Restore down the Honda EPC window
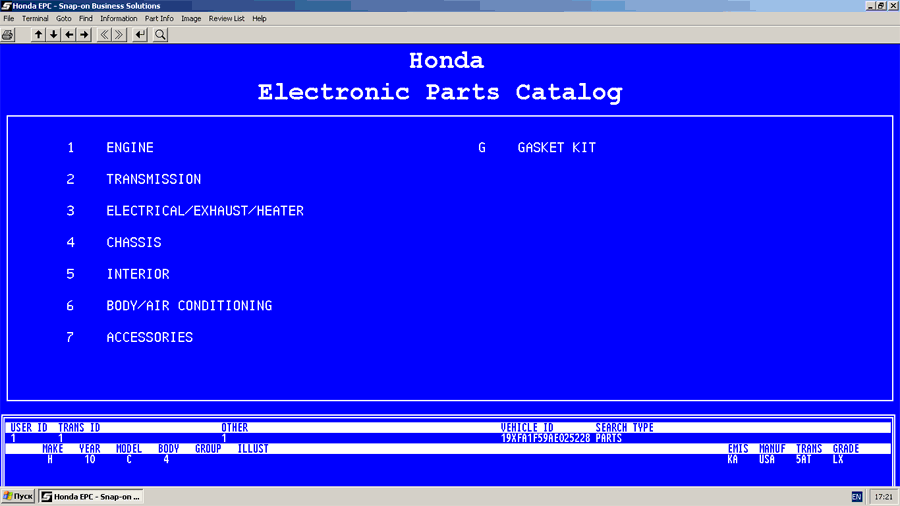The height and width of the screenshot is (506, 900). coord(881,6)
